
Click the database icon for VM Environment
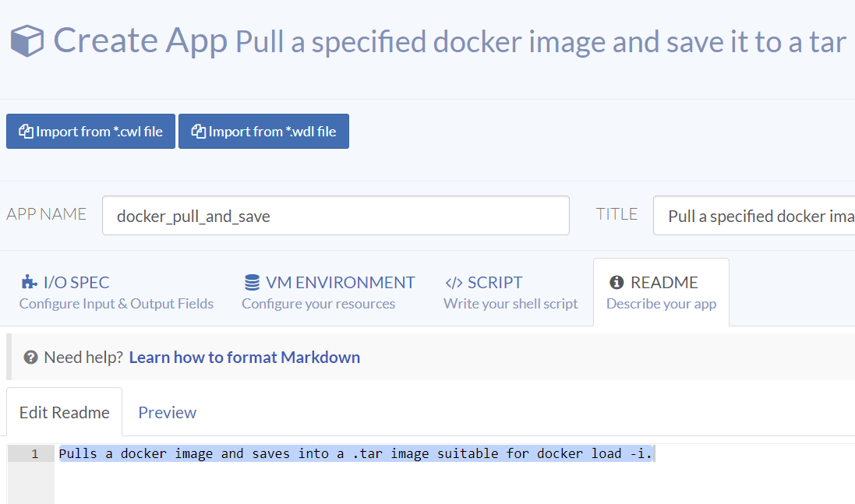coord(252,282)
